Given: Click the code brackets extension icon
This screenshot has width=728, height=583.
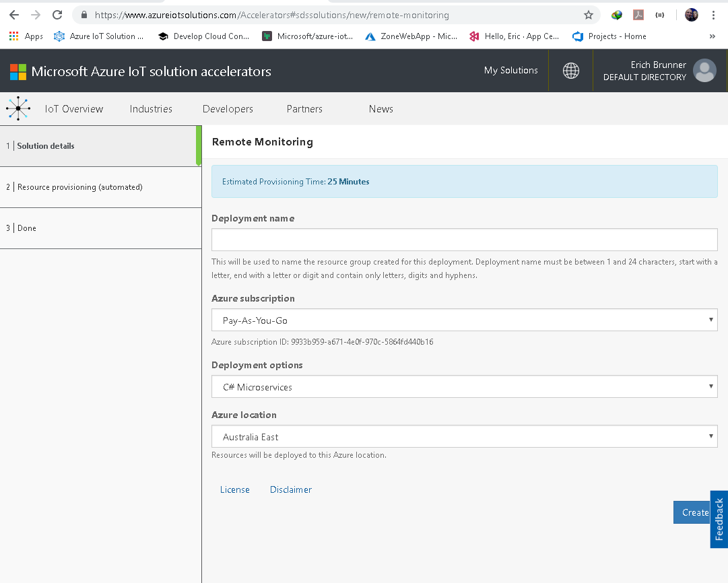Looking at the screenshot, I should [660, 14].
